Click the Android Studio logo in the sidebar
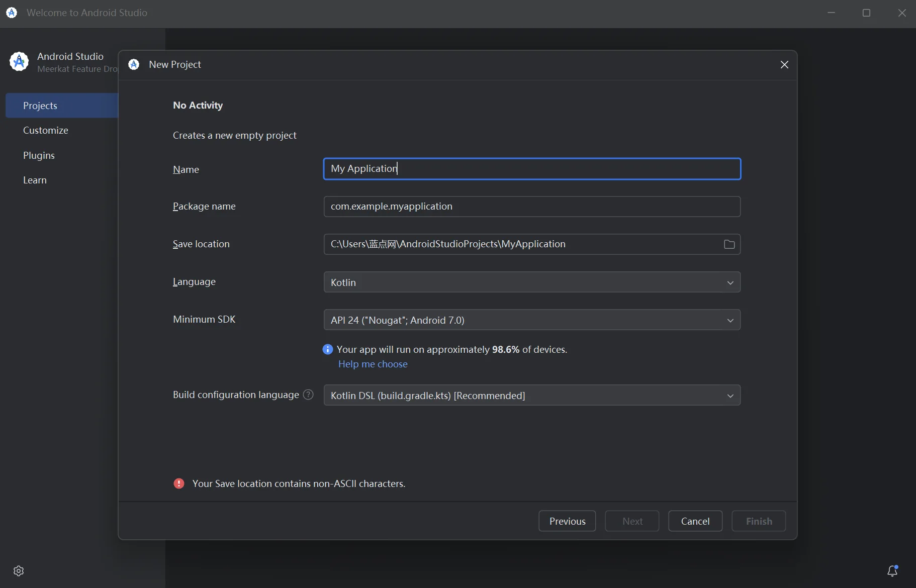The height and width of the screenshot is (588, 916). pos(19,62)
